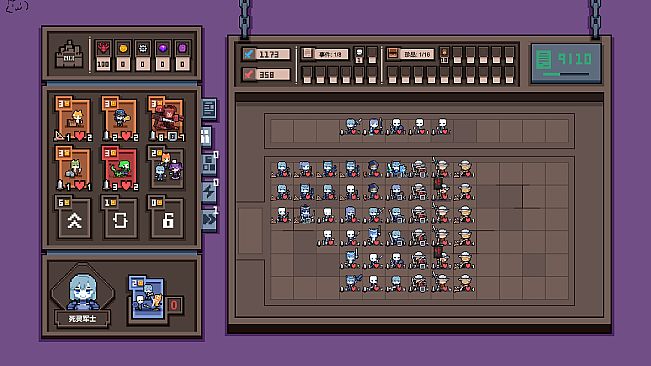The height and width of the screenshot is (366, 651).
Task: Buy the blue-hat soldier unit card
Action: (x=120, y=119)
